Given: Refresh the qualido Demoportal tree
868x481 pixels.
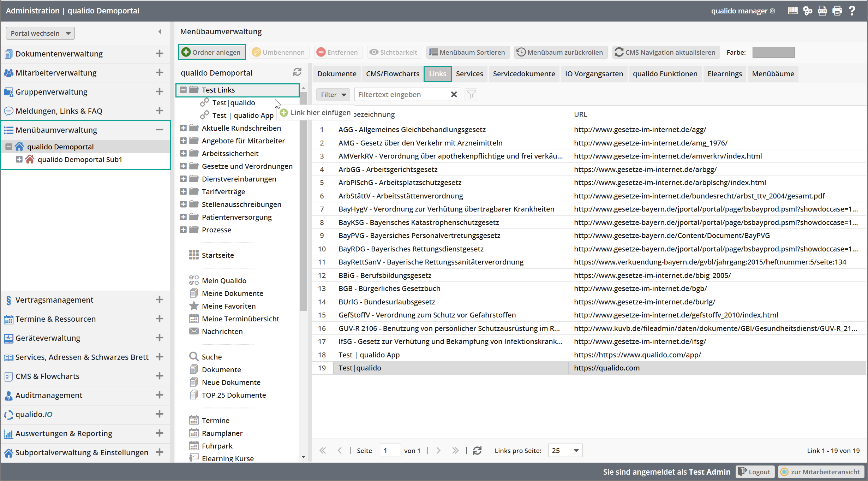Looking at the screenshot, I should 297,72.
